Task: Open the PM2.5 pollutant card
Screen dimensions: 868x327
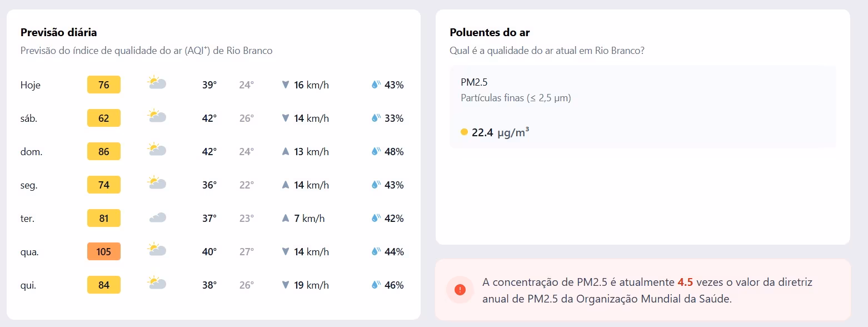Action: click(642, 107)
